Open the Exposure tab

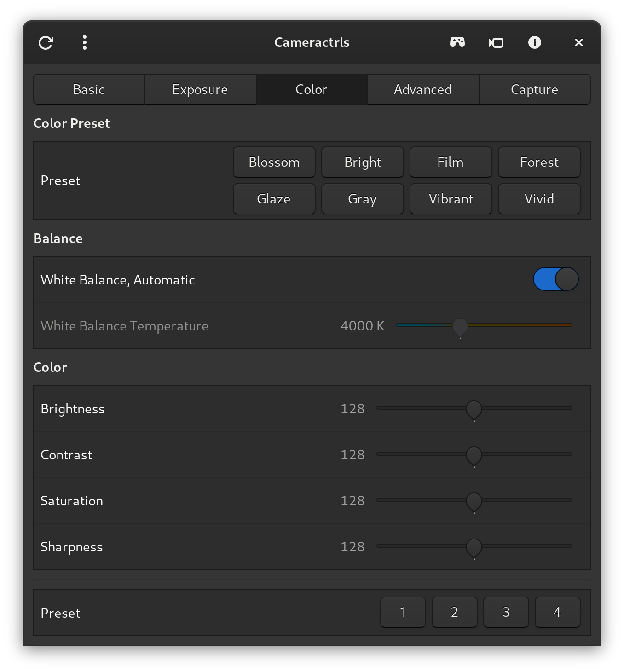(200, 89)
